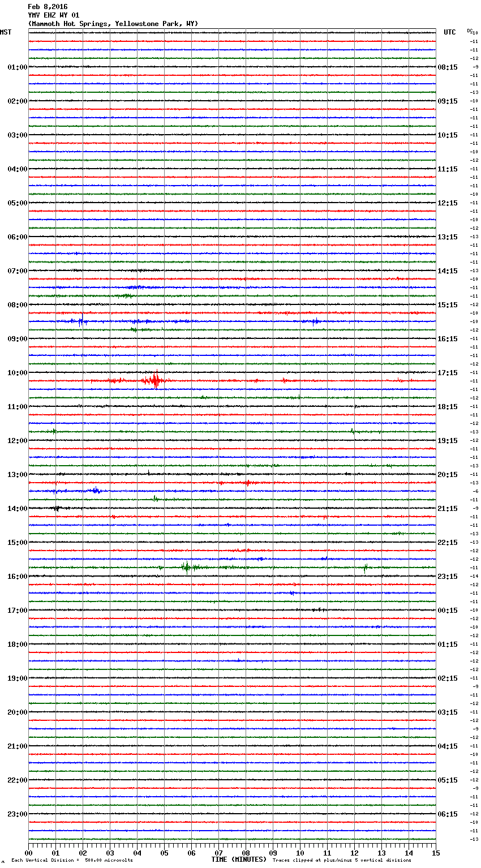Image resolution: width=481 pixels, height=868 pixels.
Task: Select the '10:00' MST time label
Action: click(x=18, y=373)
